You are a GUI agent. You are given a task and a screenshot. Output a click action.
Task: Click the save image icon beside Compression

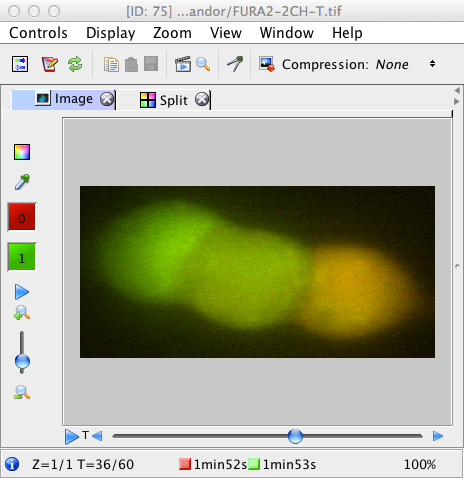point(267,64)
